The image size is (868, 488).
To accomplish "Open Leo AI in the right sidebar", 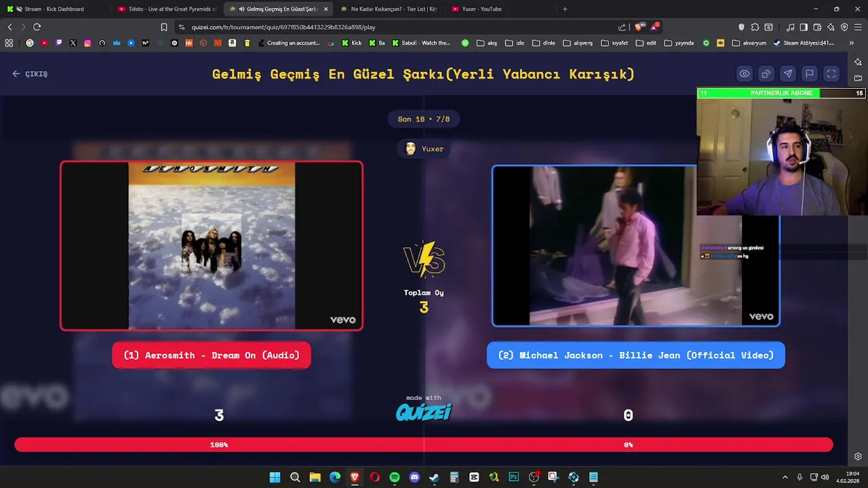I will 858,62.
